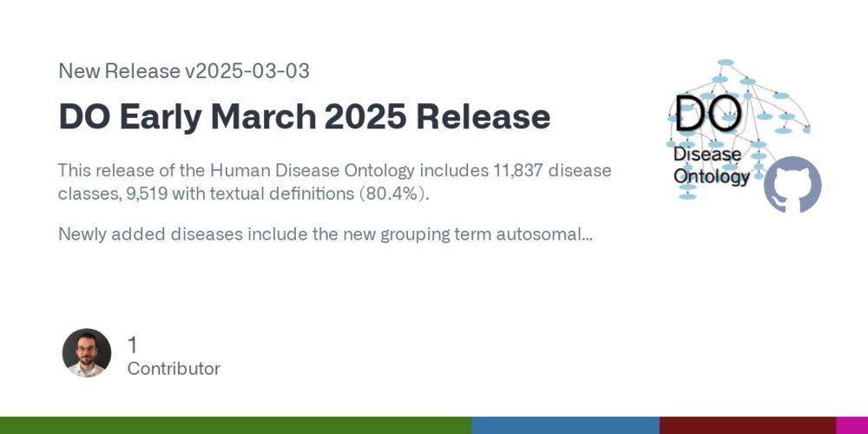Click the New Release v2025-03-03 heading
The width and height of the screenshot is (868, 434).
click(184, 71)
